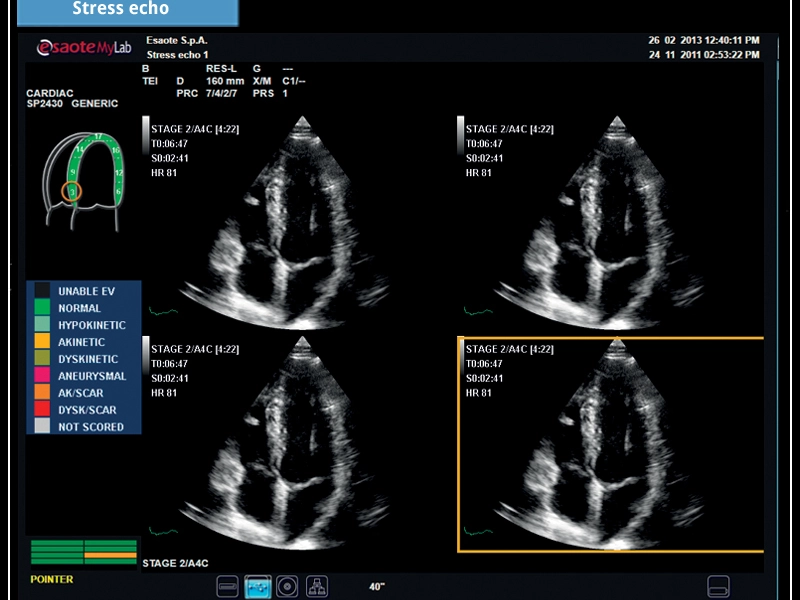This screenshot has height=600, width=800.
Task: Click the highlighted blue icon in bottom toolbar
Action: pyautogui.click(x=258, y=585)
